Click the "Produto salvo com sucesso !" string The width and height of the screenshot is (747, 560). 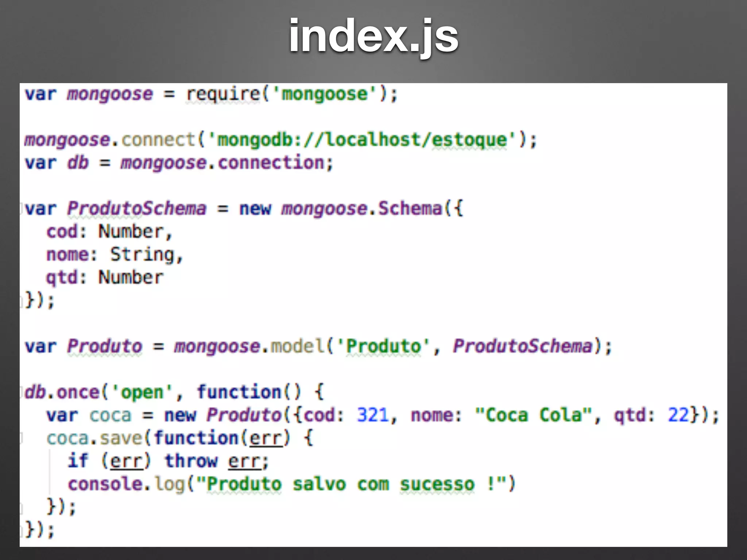tap(351, 484)
